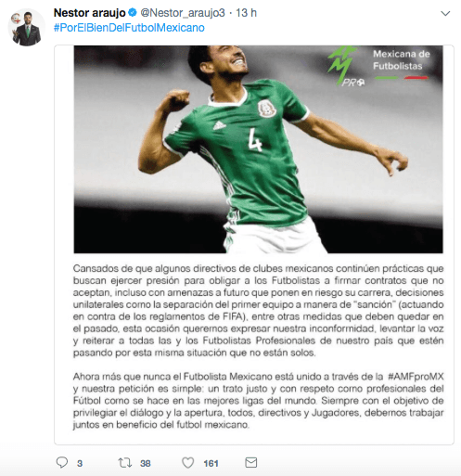Open the Nestor araujo display name profile link
The width and height of the screenshot is (461, 476).
click(90, 13)
